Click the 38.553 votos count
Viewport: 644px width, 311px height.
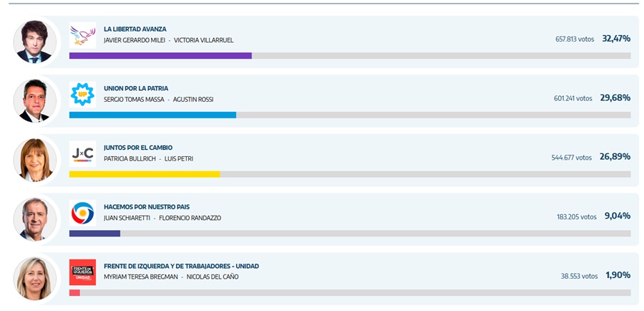click(579, 276)
